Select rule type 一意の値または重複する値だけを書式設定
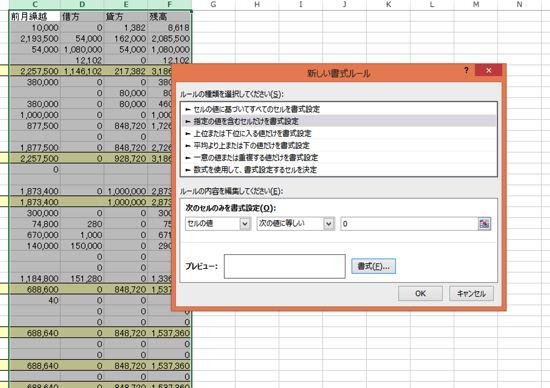550x388 pixels. [339, 158]
